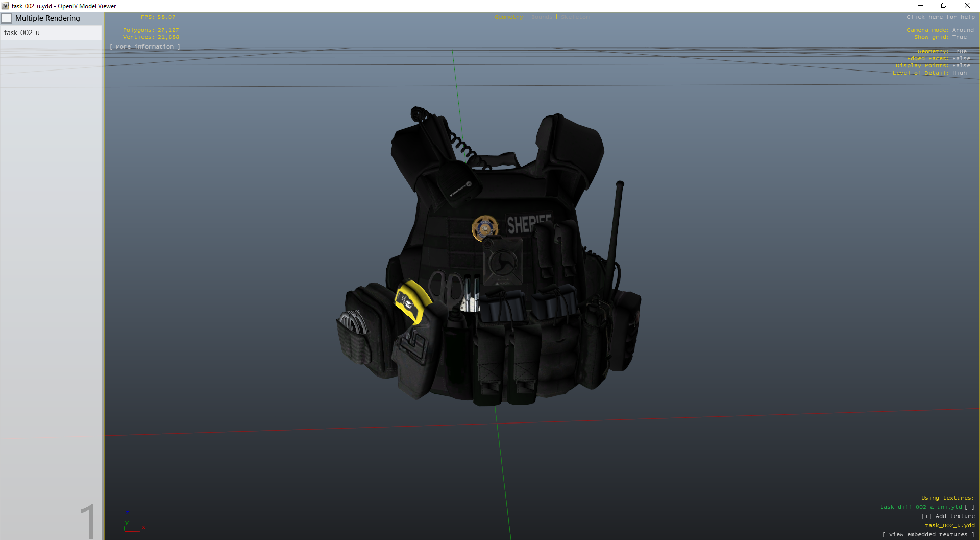This screenshot has height=540, width=980.
Task: Switch to the Bounds tab
Action: coord(542,17)
